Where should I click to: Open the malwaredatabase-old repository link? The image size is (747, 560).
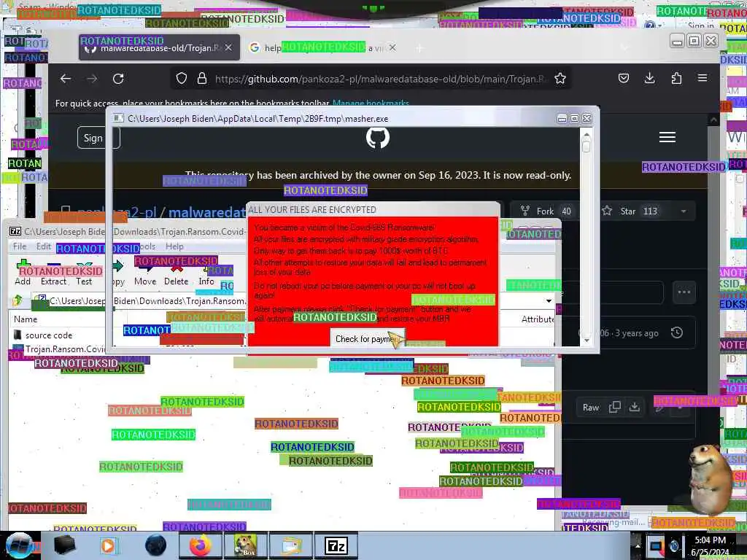pyautogui.click(x=206, y=212)
